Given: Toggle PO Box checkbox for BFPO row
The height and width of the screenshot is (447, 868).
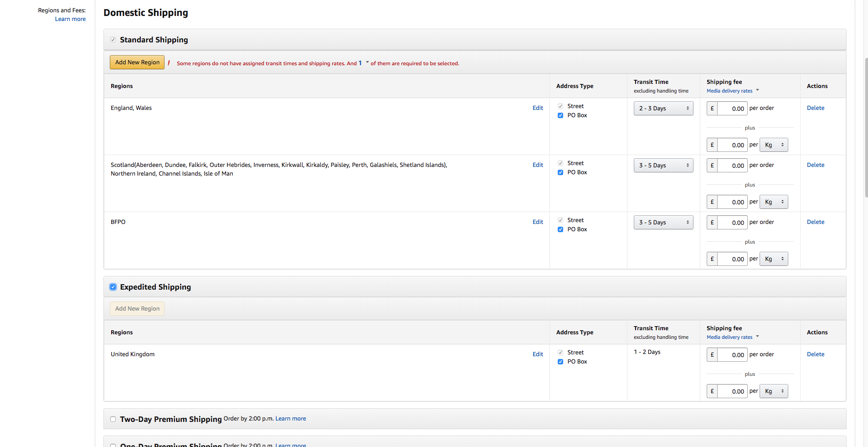Looking at the screenshot, I should coord(560,229).
